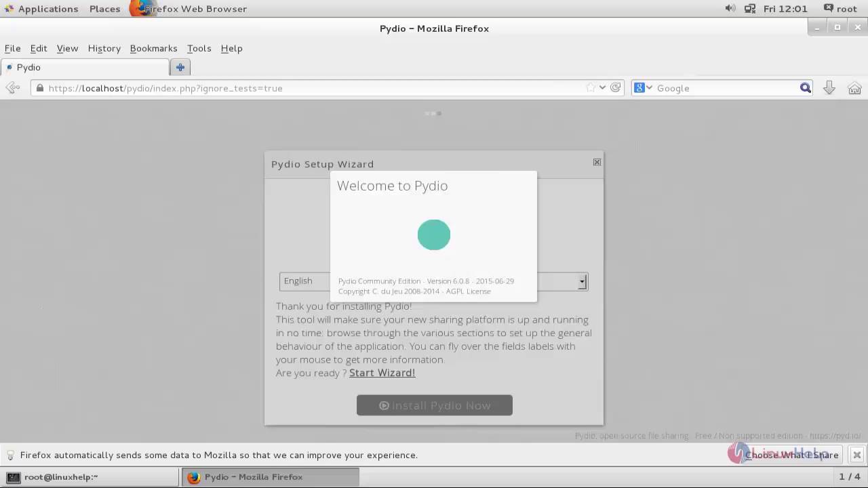The width and height of the screenshot is (868, 488).
Task: Open the History menu
Action: pos(104,48)
